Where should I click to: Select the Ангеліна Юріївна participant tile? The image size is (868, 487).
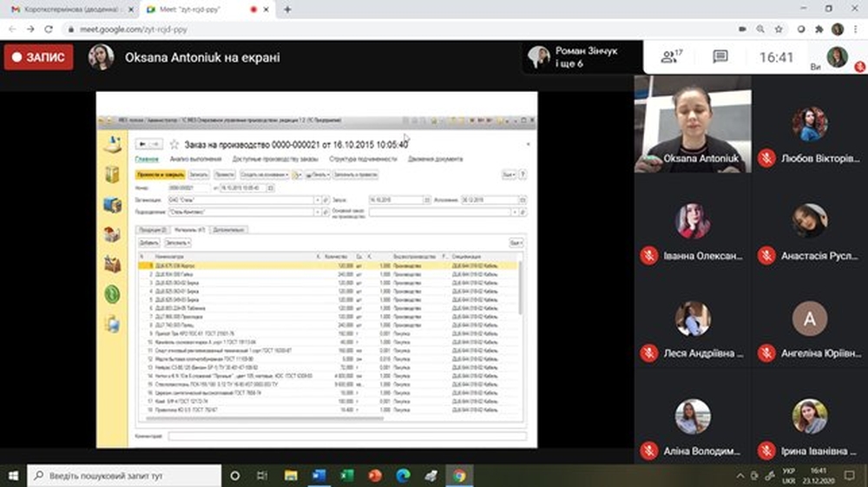click(809, 328)
